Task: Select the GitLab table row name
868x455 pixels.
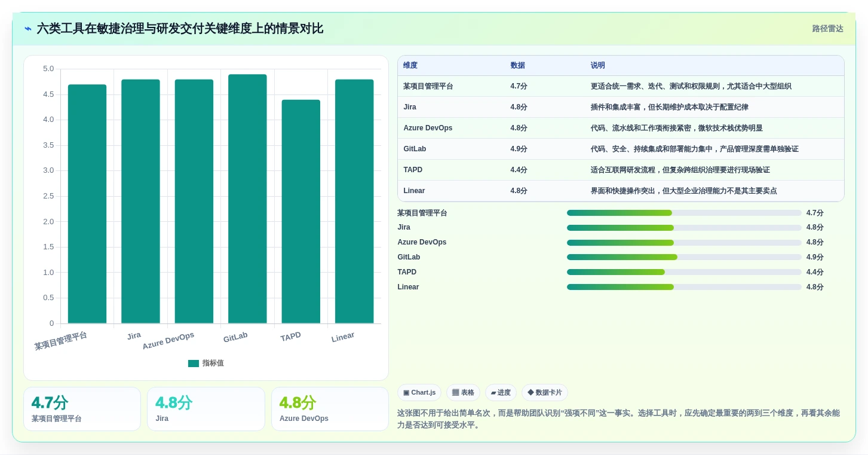Action: pos(415,149)
